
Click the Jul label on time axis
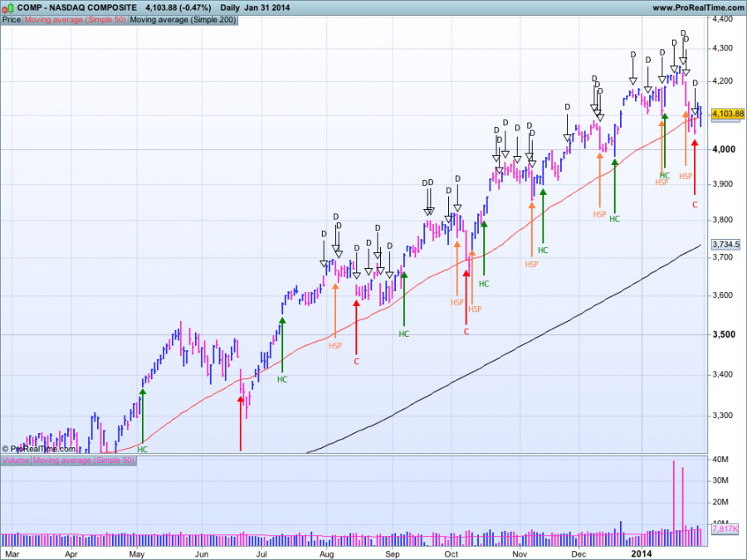tap(261, 554)
